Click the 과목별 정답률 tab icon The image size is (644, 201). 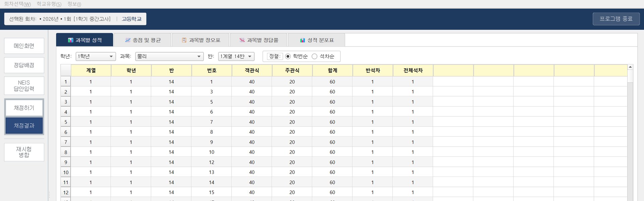[x=242, y=40]
